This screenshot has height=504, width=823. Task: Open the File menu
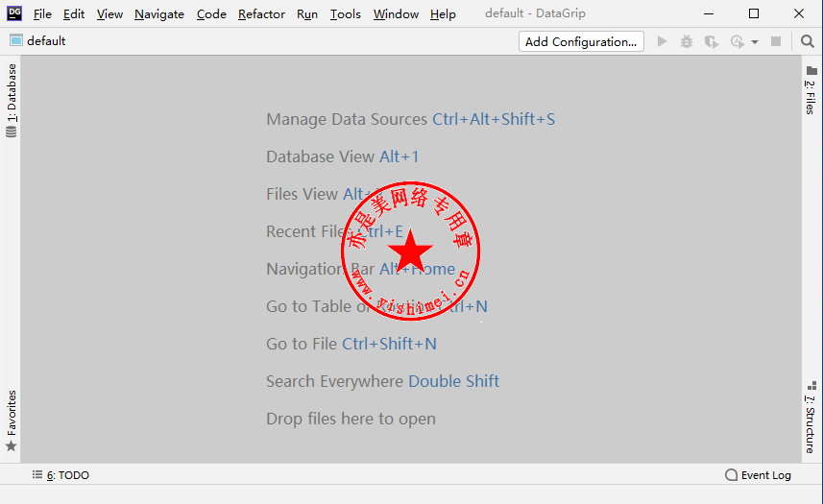42,14
